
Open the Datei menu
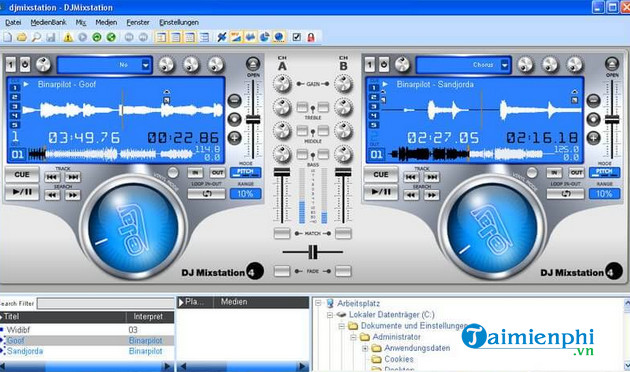(x=13, y=22)
